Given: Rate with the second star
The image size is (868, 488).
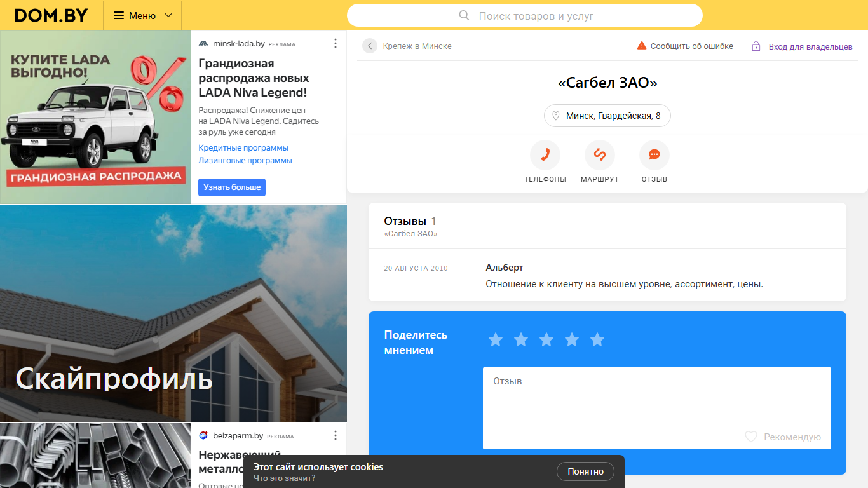Looking at the screenshot, I should [521, 340].
